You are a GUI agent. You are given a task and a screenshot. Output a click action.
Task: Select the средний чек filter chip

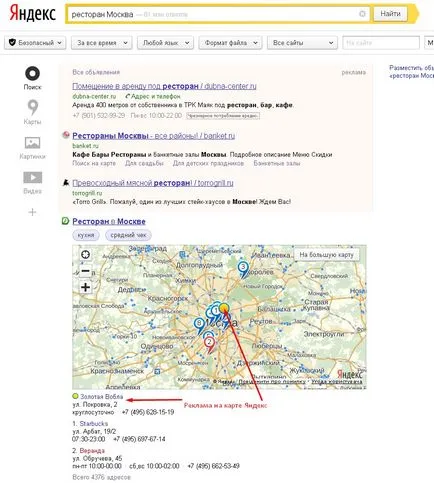(x=128, y=235)
